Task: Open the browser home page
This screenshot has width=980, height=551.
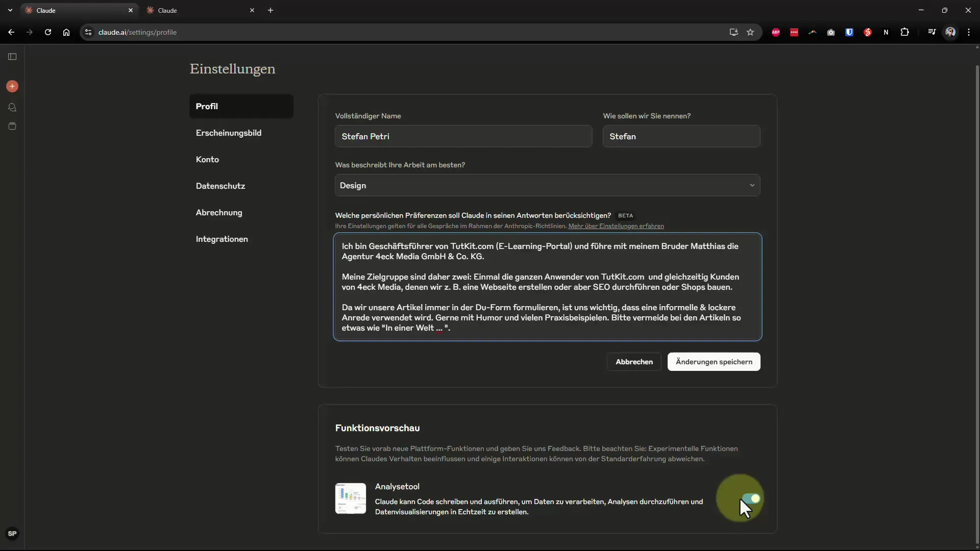Action: coord(66,32)
